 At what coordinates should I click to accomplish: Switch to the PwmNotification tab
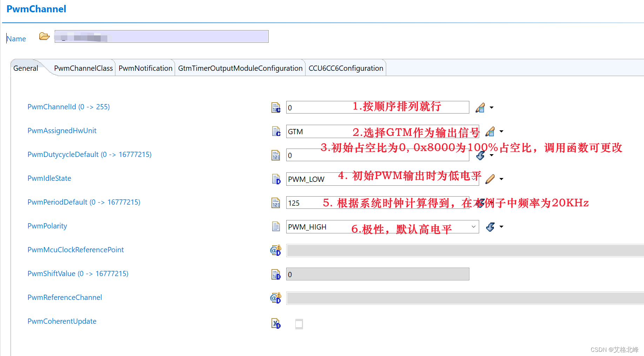[145, 68]
